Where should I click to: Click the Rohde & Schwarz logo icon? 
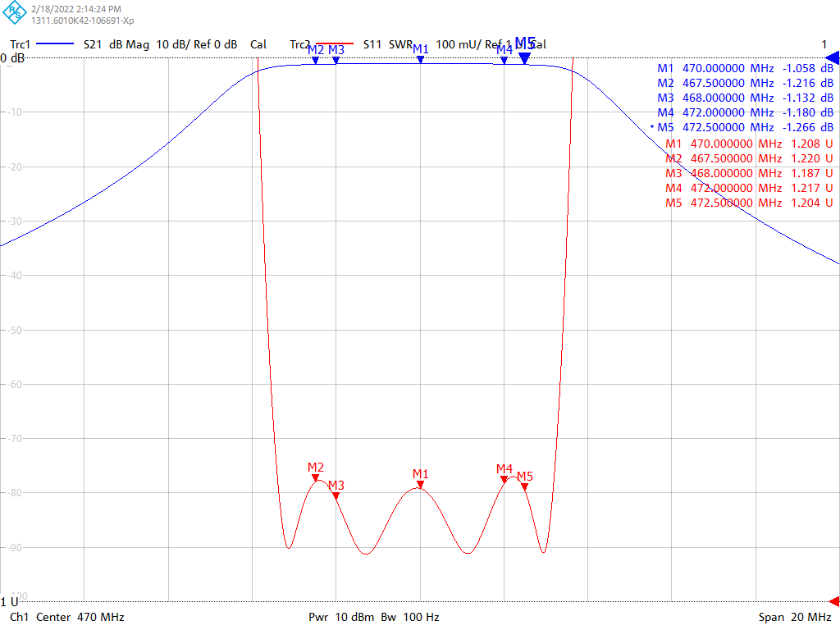pyautogui.click(x=15, y=13)
